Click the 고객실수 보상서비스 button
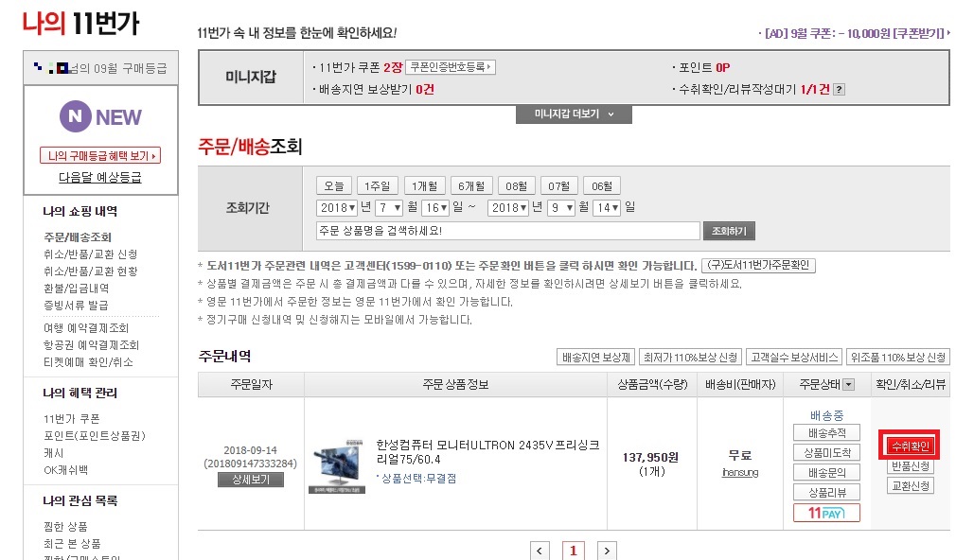This screenshot has height=560, width=956. pos(794,357)
